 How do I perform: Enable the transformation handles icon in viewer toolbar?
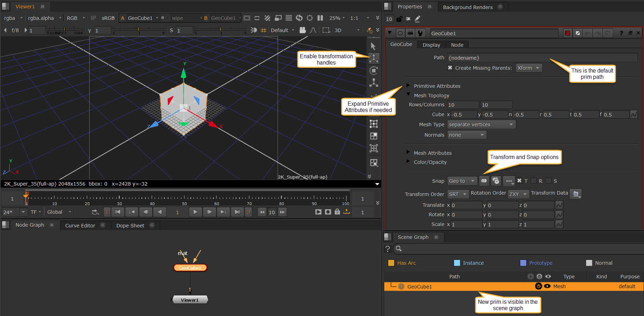(373, 58)
